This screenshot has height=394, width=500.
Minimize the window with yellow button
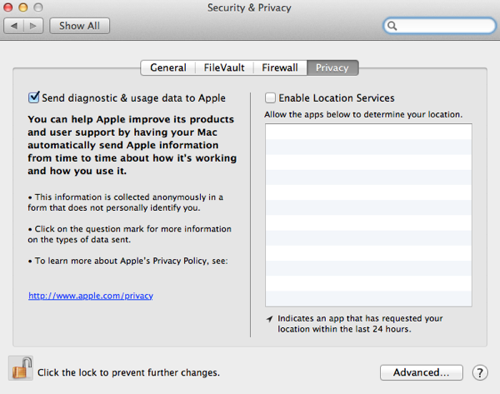(x=23, y=7)
